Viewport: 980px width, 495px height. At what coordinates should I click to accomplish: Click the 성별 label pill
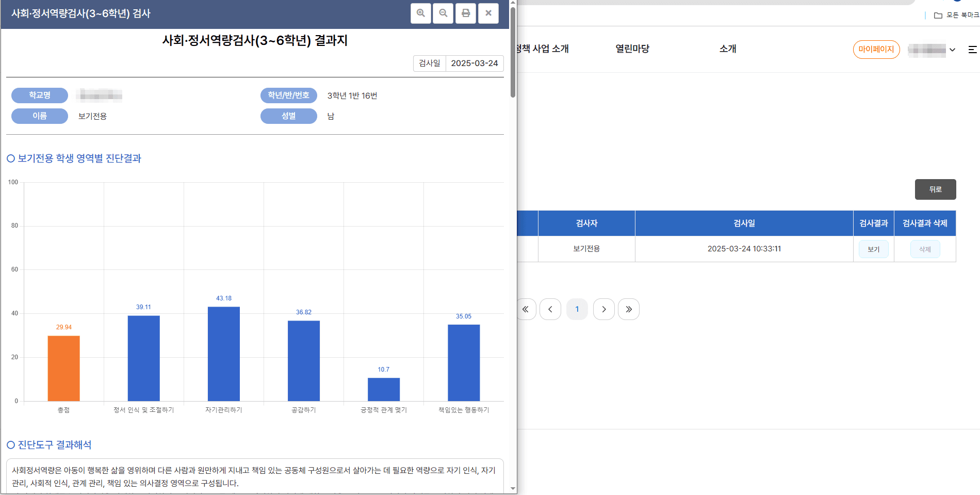(289, 116)
